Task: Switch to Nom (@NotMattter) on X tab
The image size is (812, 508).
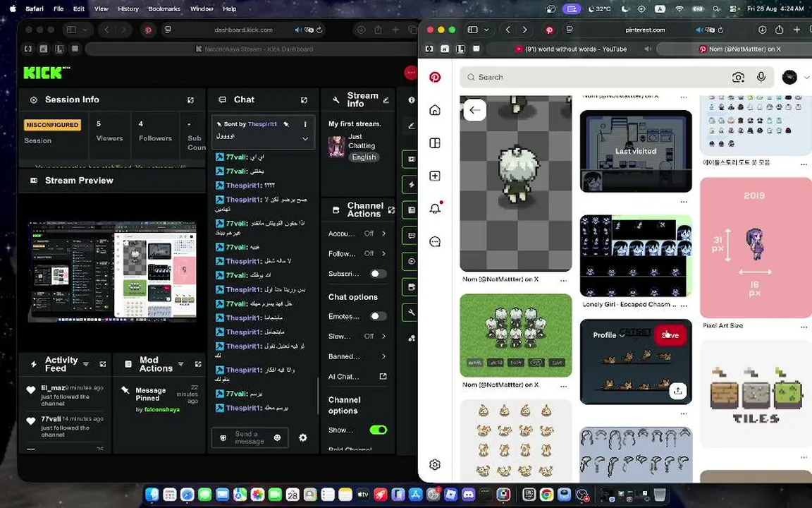Action: tap(739, 49)
